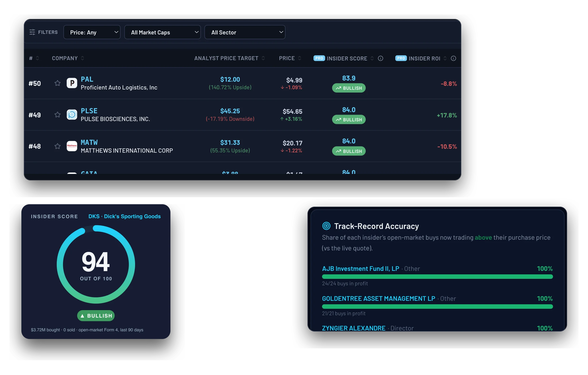
Task: Sort by Insider ROI column arrows
Action: pos(445,58)
